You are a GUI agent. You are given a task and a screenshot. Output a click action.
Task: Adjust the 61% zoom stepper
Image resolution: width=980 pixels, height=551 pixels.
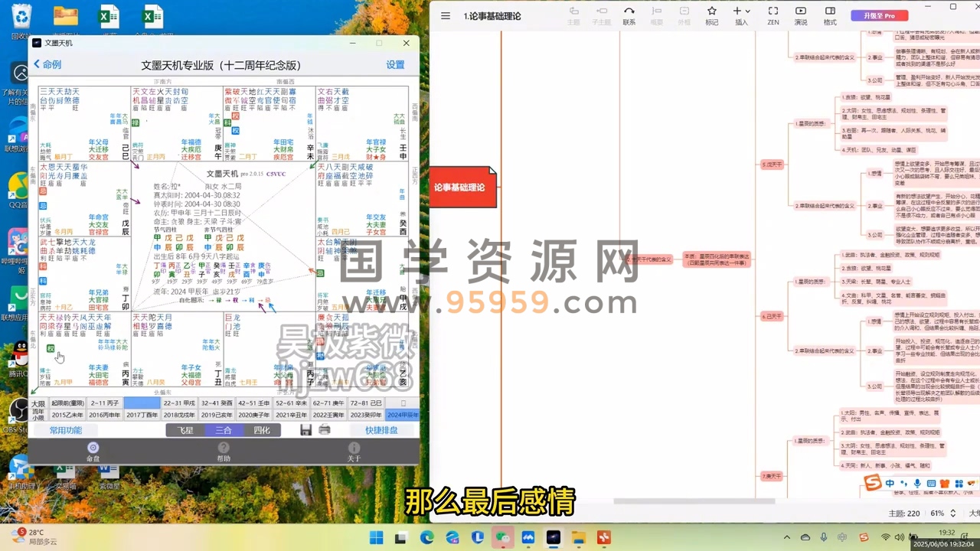952,513
